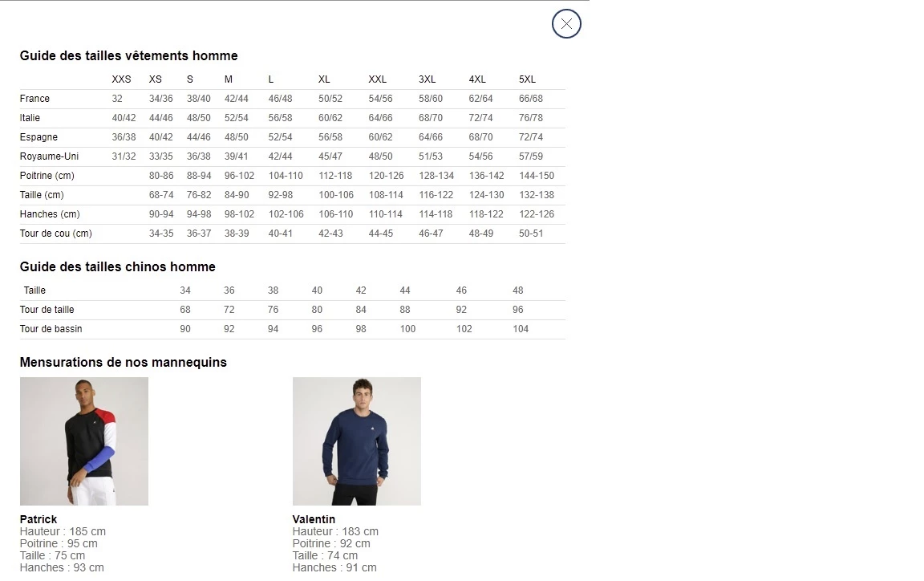
Task: Select the Tour de bassin row label
Action: (x=51, y=329)
